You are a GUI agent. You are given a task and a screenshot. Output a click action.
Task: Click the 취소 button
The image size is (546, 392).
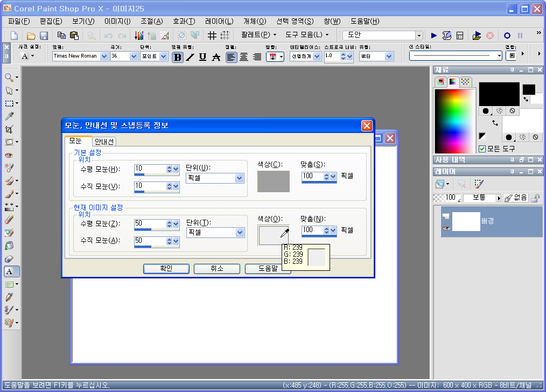(216, 268)
